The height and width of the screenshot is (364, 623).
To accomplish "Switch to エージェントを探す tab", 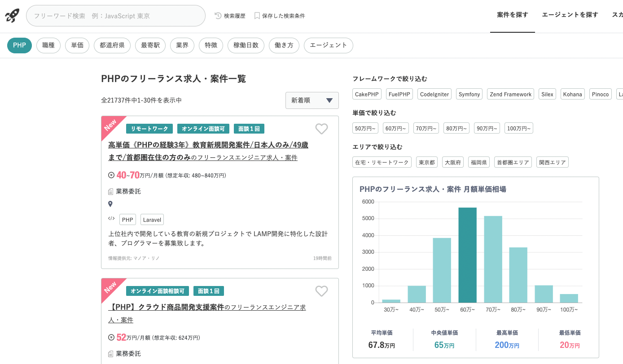I will pyautogui.click(x=570, y=15).
